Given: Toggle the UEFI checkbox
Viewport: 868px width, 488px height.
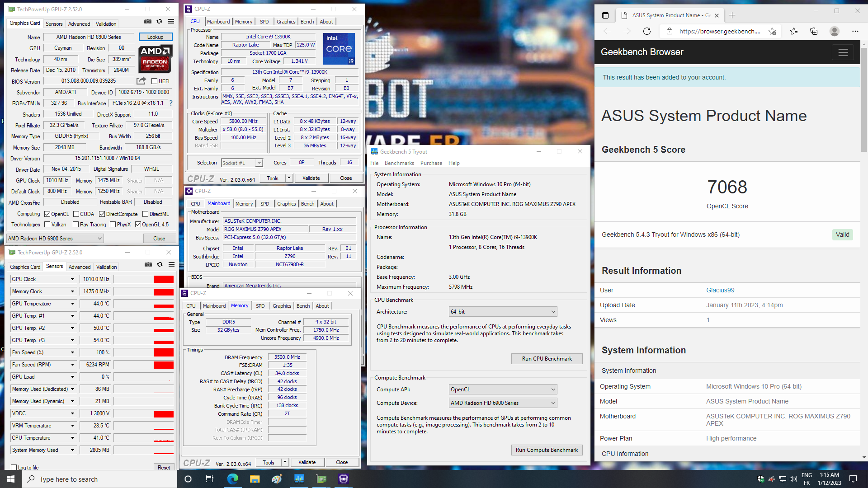Looking at the screenshot, I should (x=154, y=81).
